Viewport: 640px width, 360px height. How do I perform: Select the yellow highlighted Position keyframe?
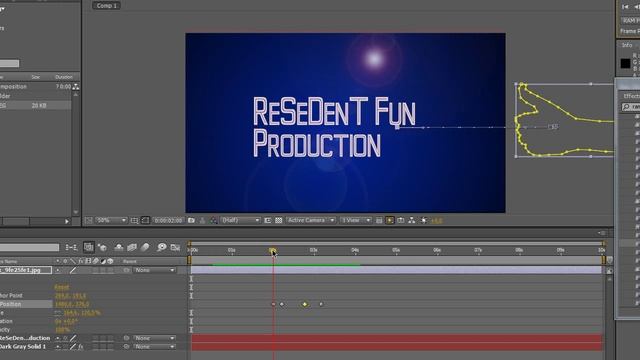[x=304, y=304]
